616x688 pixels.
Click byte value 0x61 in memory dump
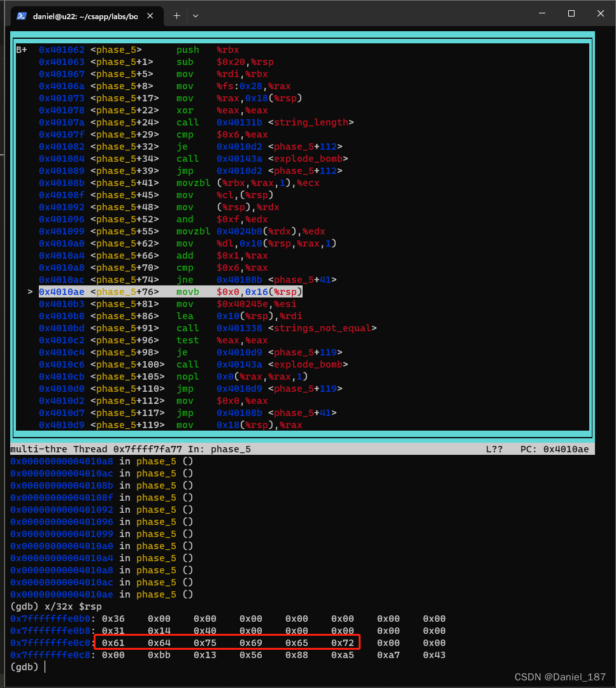[x=113, y=643]
